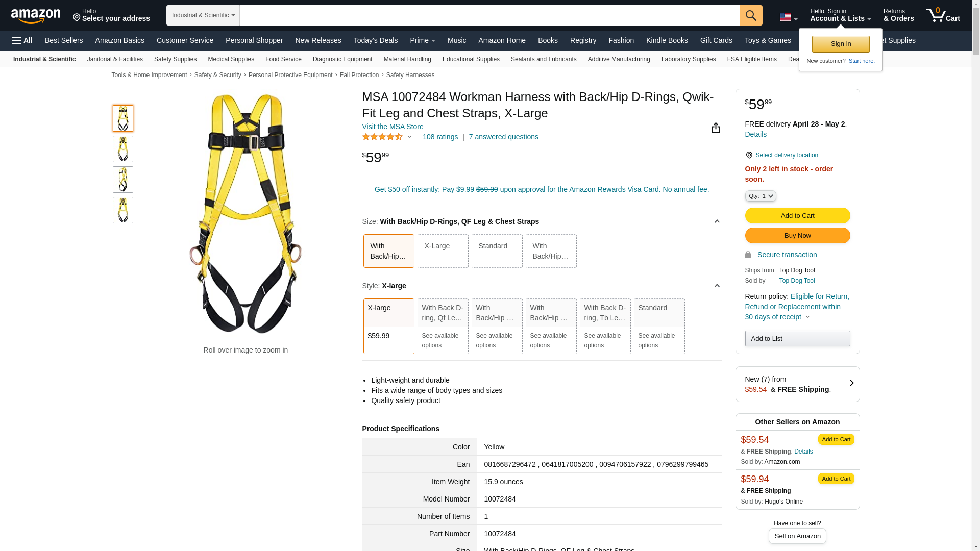The image size is (980, 551).
Task: Select the X-Large size option
Action: point(443,251)
